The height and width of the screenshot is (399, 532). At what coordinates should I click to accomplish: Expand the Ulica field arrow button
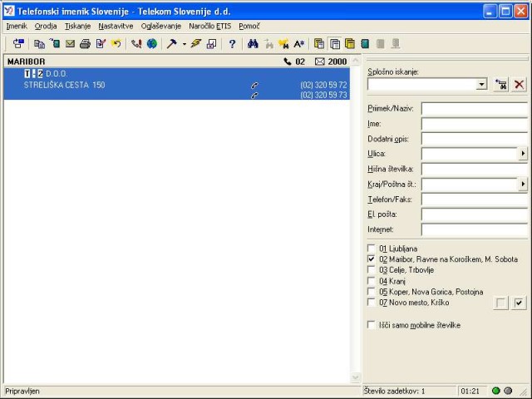point(523,154)
